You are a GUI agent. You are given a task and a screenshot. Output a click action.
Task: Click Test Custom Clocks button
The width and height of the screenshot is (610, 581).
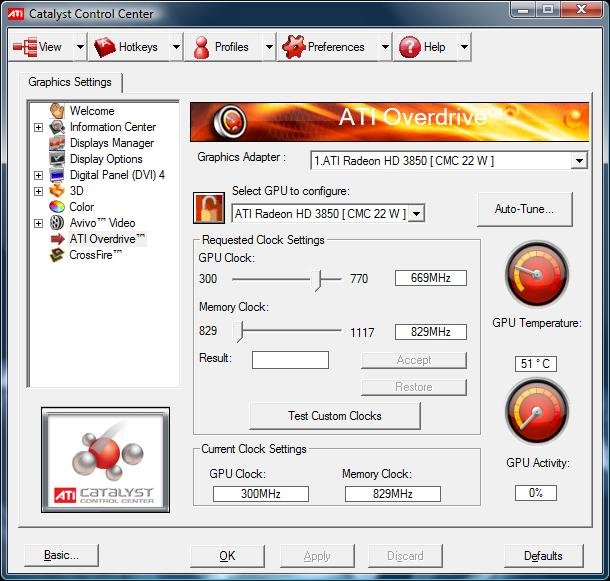[x=335, y=416]
